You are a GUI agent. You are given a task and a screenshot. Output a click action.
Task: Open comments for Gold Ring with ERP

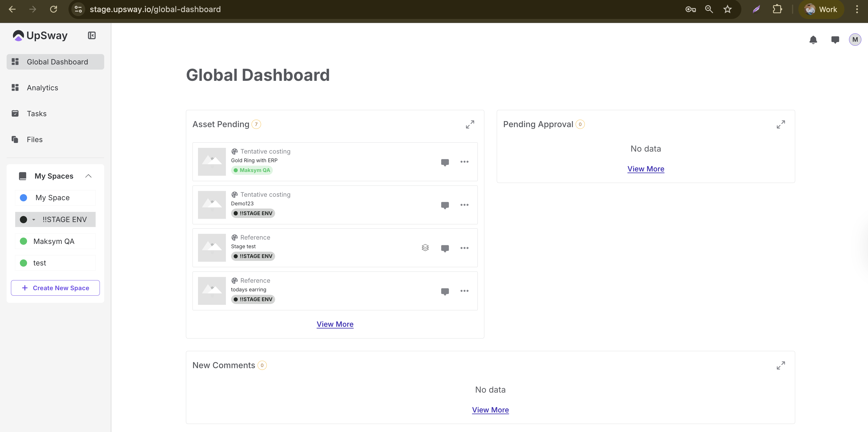point(445,162)
